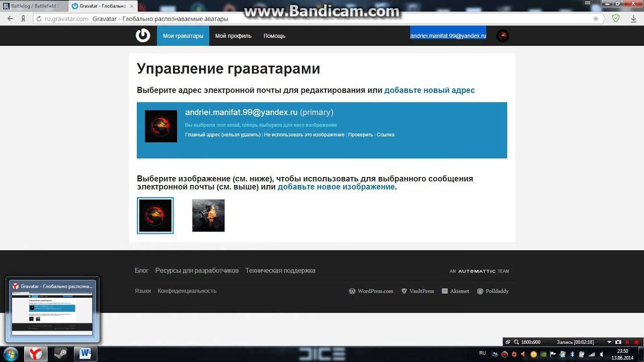
Task: Follow the добавьте новый адрес link
Action: point(430,90)
